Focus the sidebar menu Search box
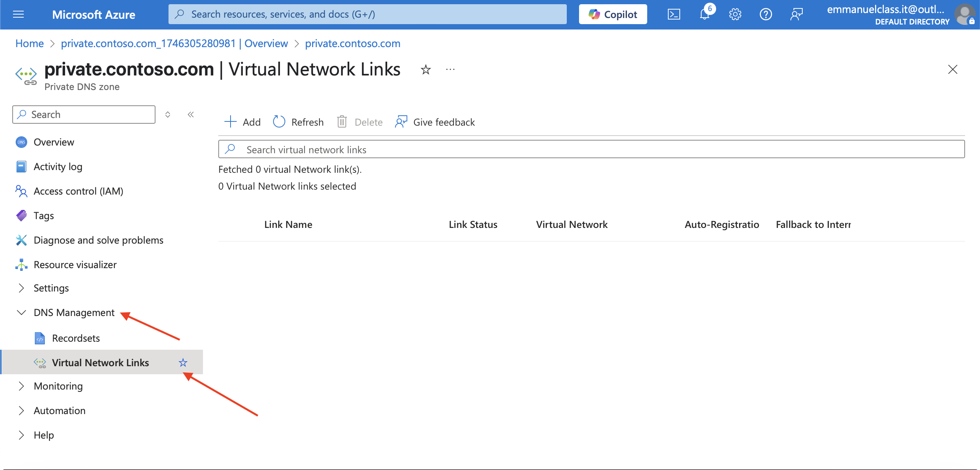The image size is (980, 470). pyautogui.click(x=84, y=115)
